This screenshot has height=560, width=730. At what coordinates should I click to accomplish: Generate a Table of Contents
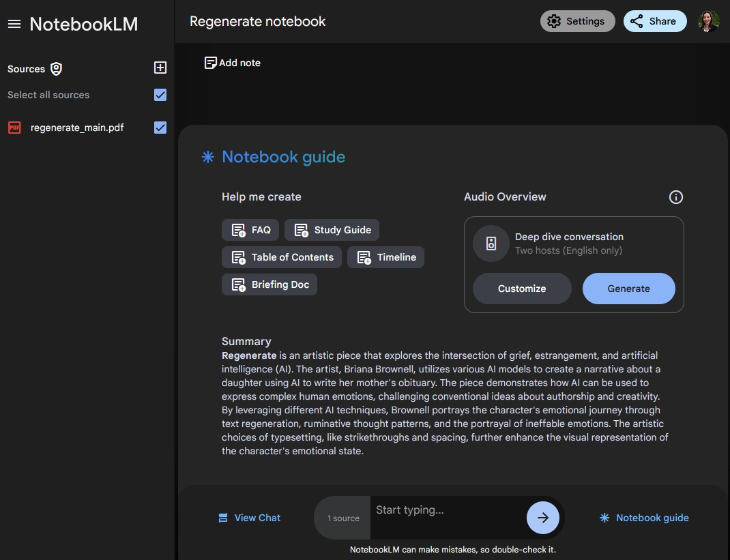tap(282, 257)
